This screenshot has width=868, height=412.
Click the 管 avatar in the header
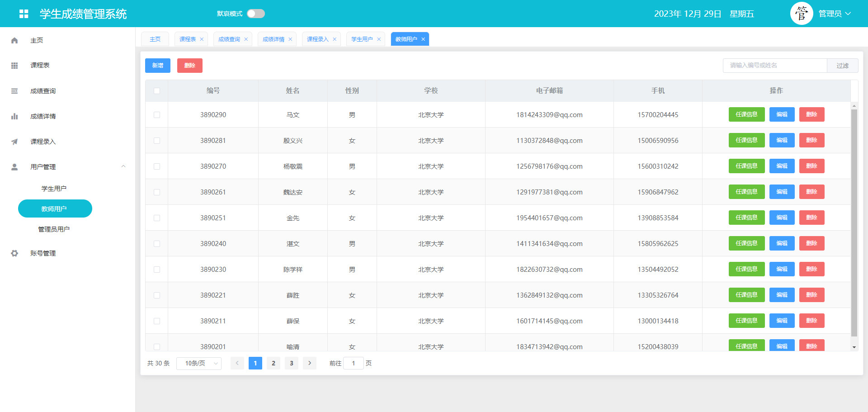(802, 14)
